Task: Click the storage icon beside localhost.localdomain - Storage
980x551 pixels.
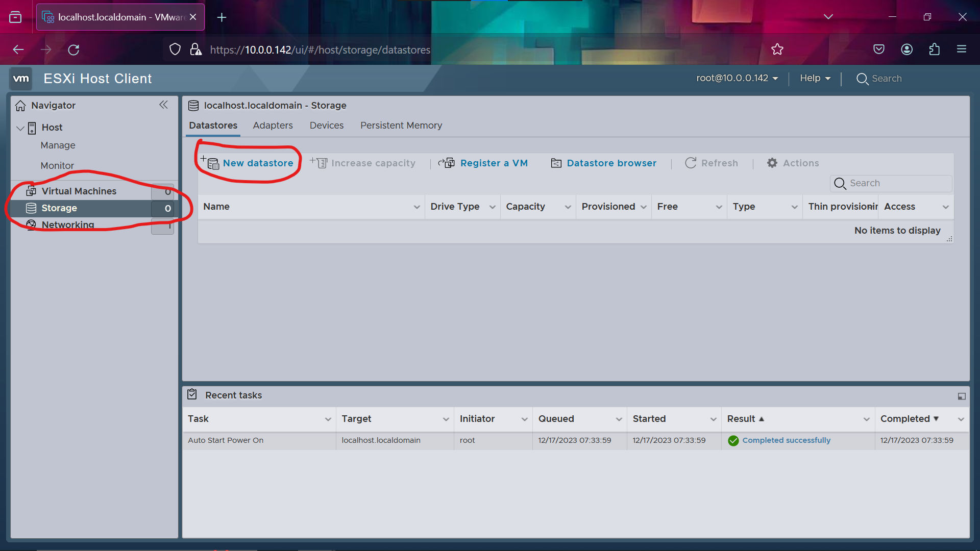Action: (x=193, y=106)
